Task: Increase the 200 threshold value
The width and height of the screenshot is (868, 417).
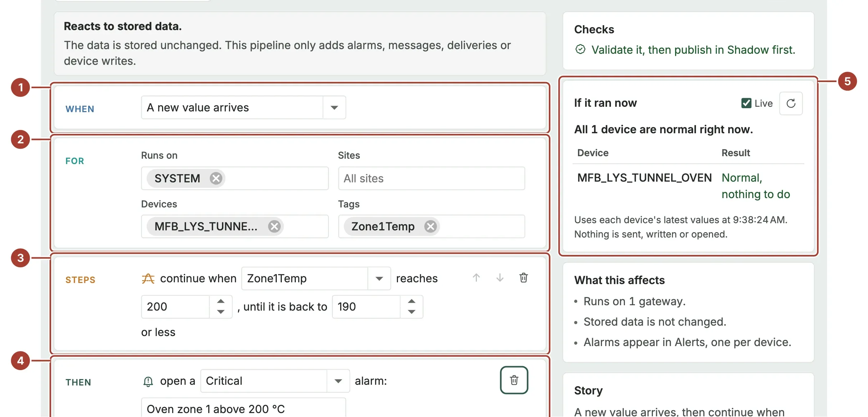Action: 221,301
